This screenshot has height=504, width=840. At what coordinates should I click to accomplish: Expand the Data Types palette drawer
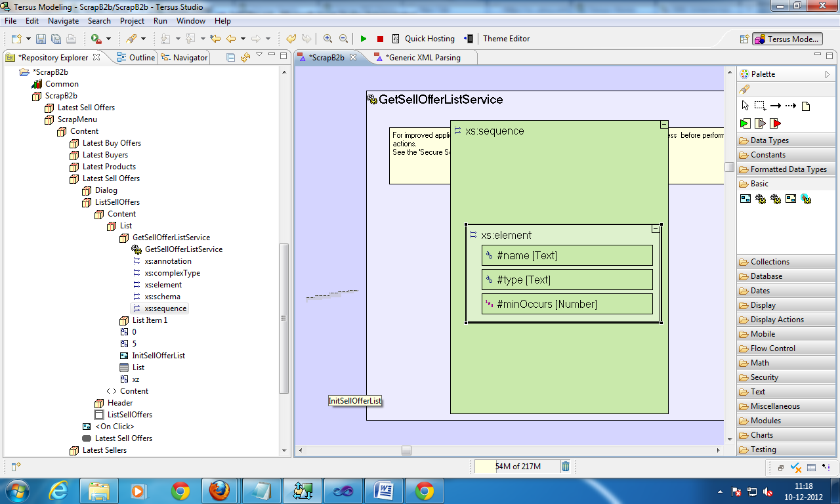tap(769, 140)
